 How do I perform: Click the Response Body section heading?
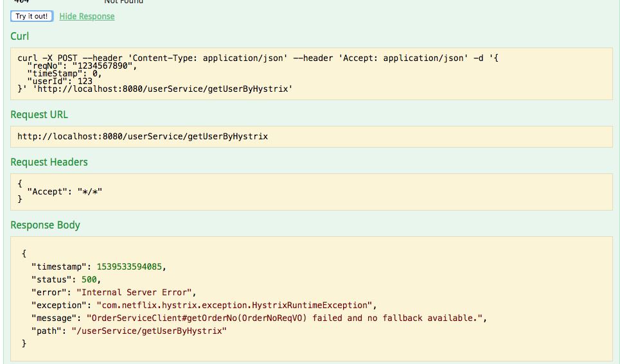click(45, 225)
